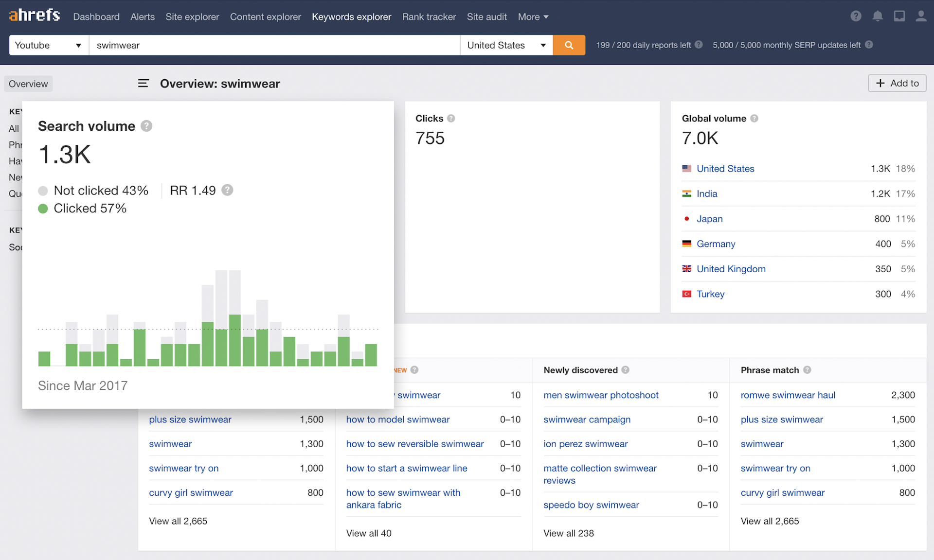
Task: Open 'speedo boy swimwear' keyword
Action: [591, 505]
